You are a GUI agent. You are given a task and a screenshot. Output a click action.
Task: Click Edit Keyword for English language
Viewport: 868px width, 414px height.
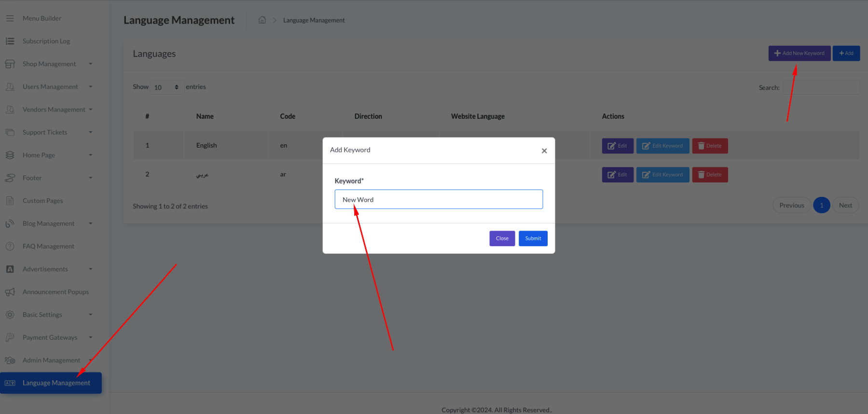pos(662,146)
